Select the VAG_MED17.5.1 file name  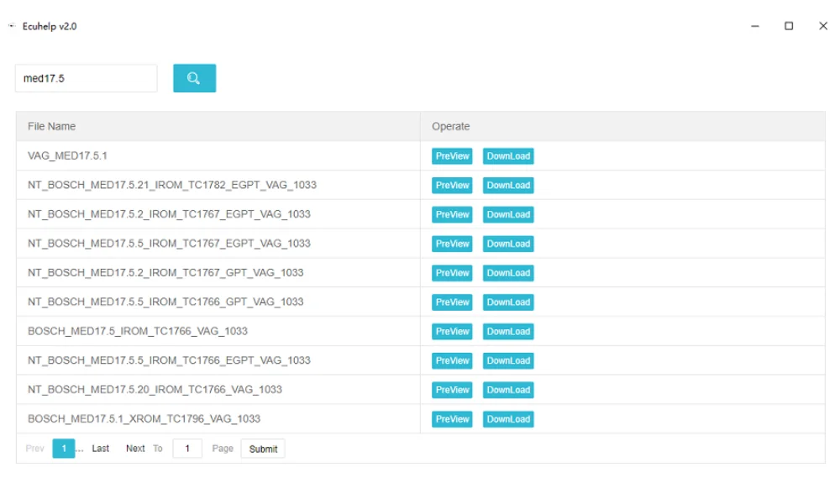pos(67,156)
